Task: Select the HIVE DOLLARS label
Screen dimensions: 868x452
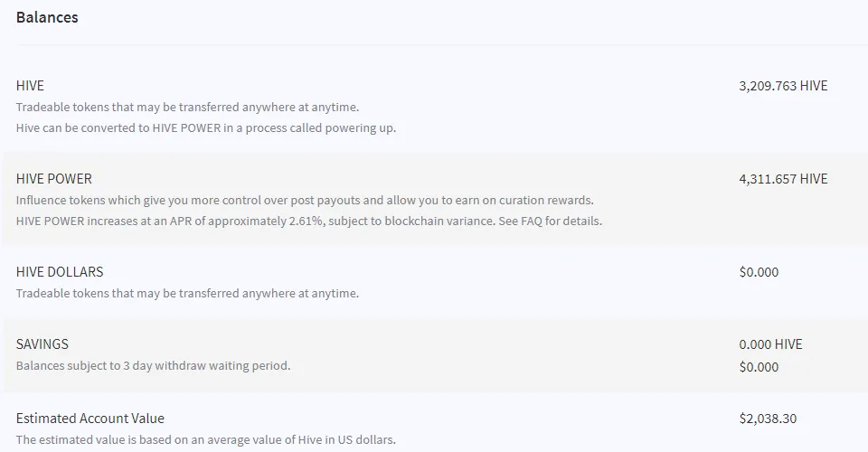Action: point(60,271)
